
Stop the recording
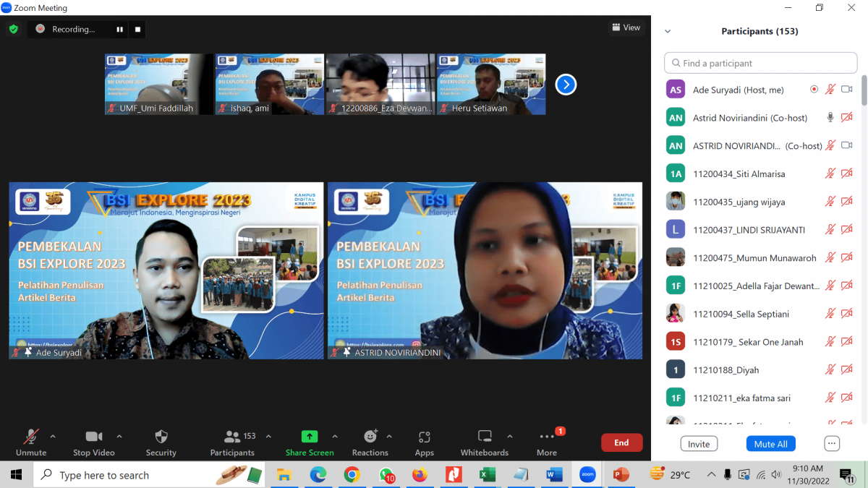point(138,29)
